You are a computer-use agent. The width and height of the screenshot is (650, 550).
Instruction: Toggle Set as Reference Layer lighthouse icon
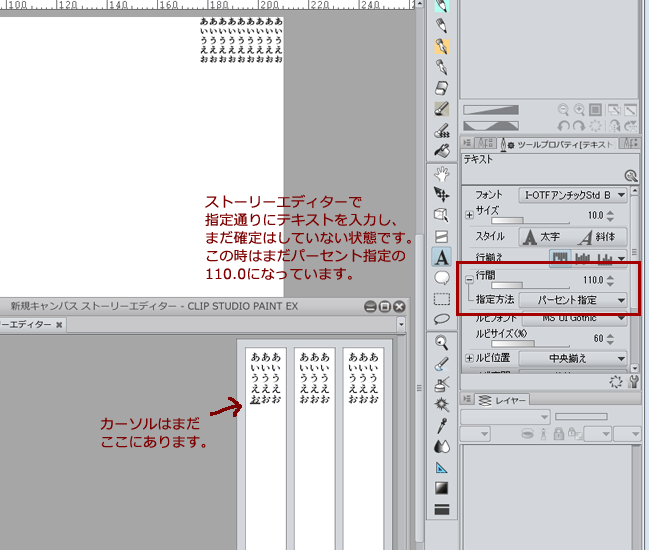point(543,434)
